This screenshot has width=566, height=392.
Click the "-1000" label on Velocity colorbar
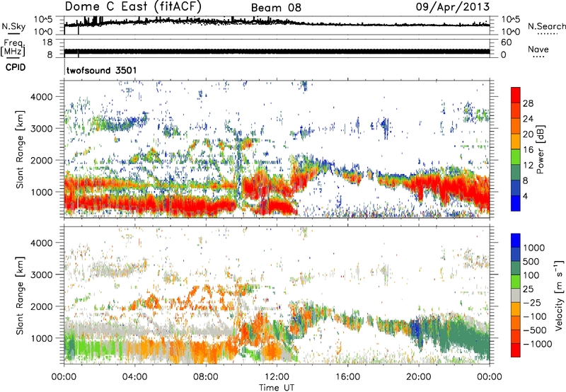(538, 344)
